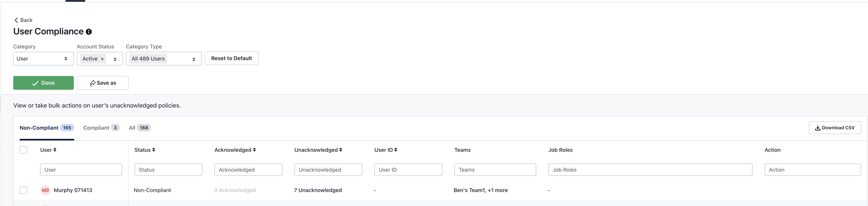
Task: Switch to the Compliant tab
Action: coord(101,128)
